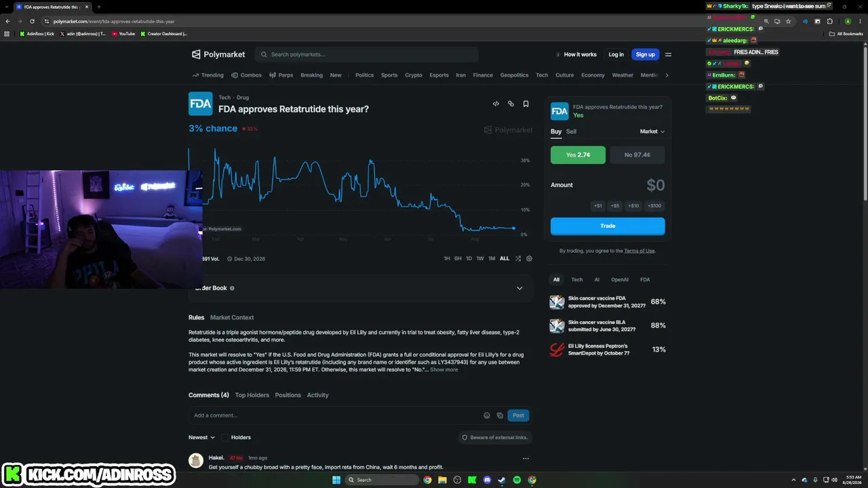Open the YouTube bookmark
This screenshot has width=868, height=488.
point(123,33)
